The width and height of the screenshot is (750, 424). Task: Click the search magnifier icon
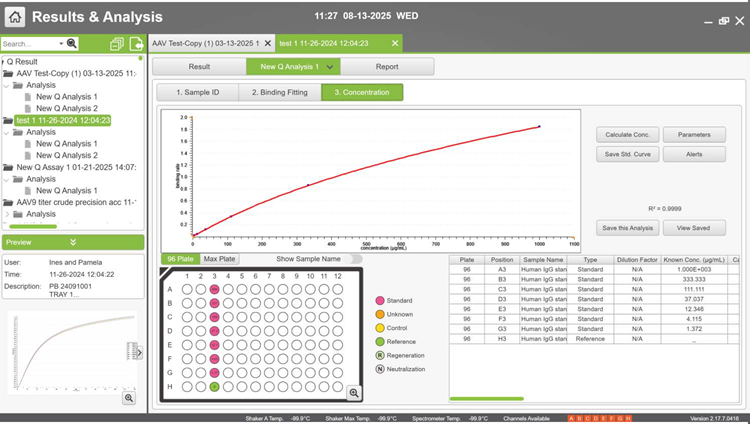point(71,44)
